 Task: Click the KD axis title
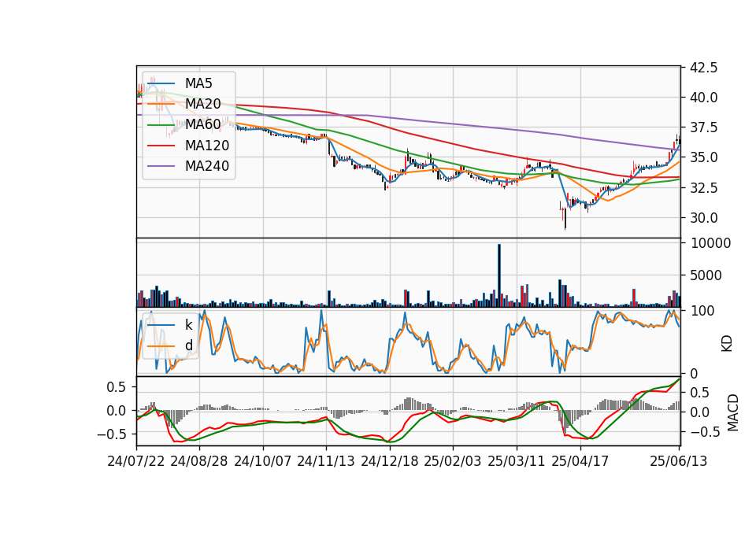727,344
